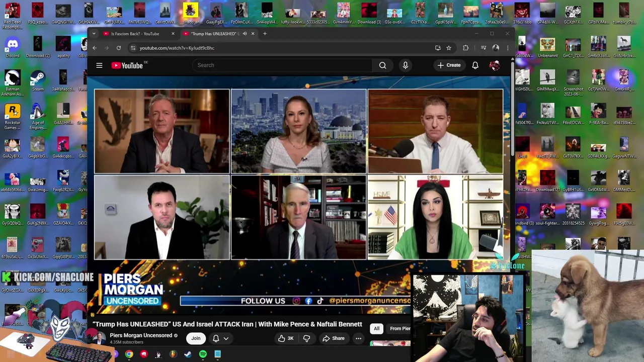Click the YouTube search magnifier button
The height and width of the screenshot is (362, 644).
click(x=383, y=65)
